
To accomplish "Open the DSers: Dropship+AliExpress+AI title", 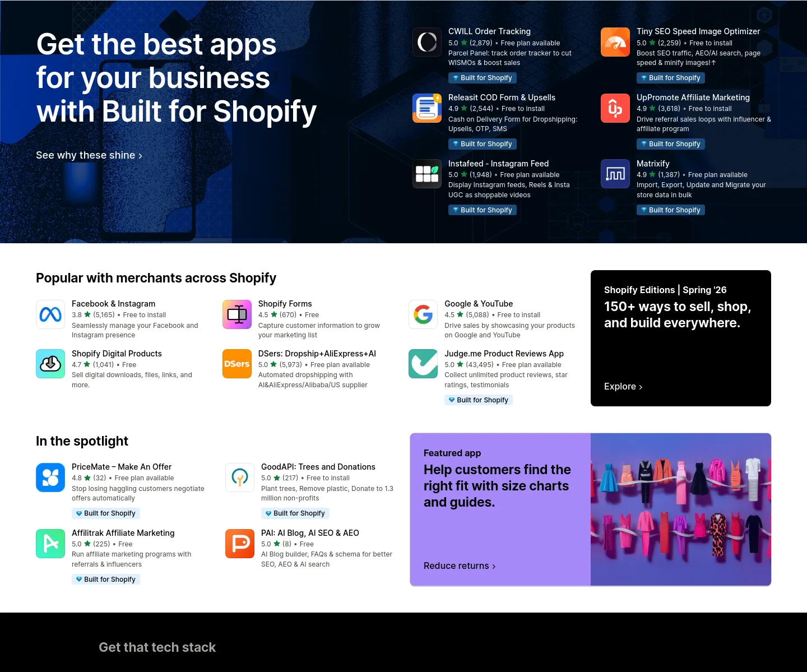I will [317, 354].
